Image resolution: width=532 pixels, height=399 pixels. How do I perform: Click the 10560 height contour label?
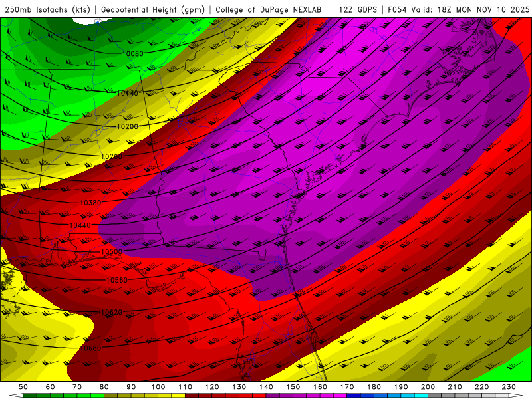117,280
